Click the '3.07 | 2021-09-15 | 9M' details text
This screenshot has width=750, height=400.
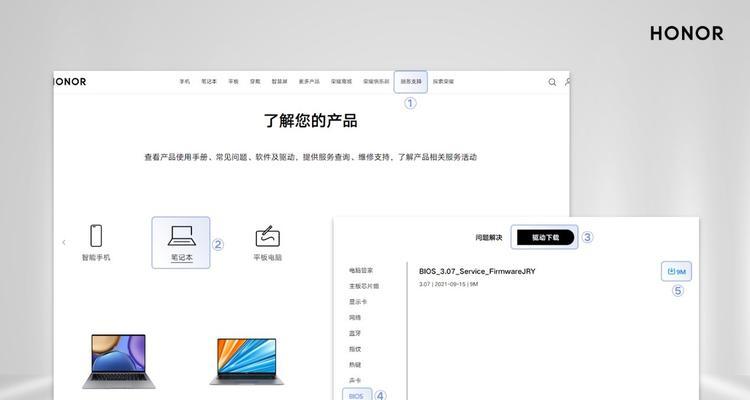point(449,284)
